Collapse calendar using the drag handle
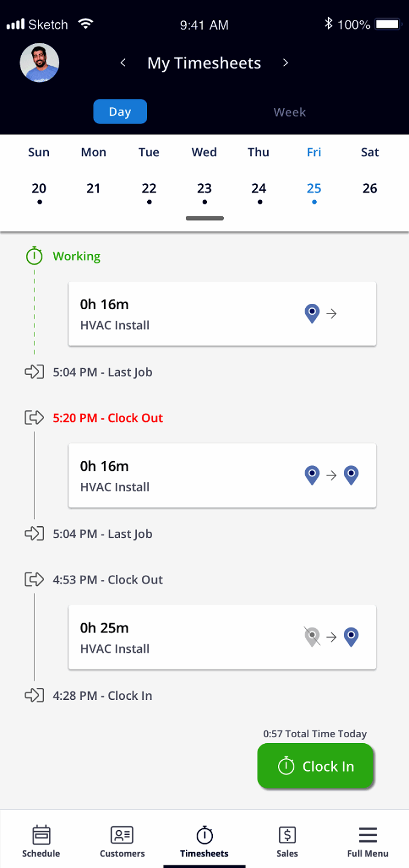Image resolution: width=409 pixels, height=868 pixels. (x=204, y=218)
